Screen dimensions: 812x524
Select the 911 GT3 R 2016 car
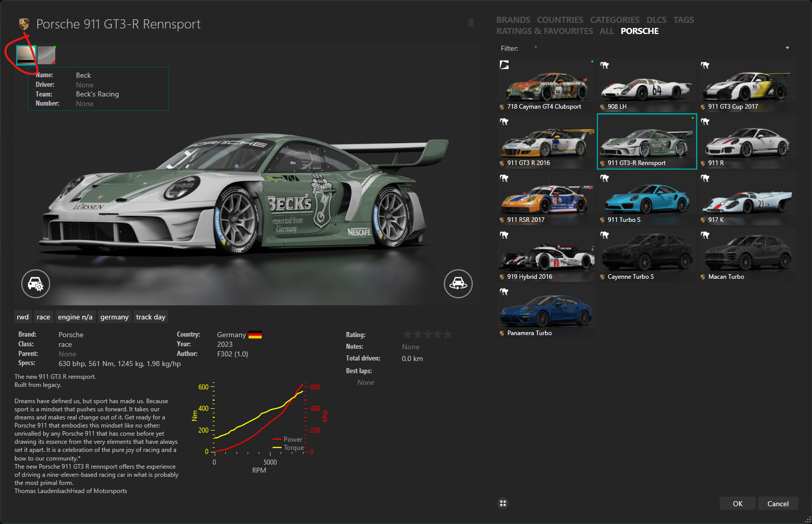tap(546, 141)
